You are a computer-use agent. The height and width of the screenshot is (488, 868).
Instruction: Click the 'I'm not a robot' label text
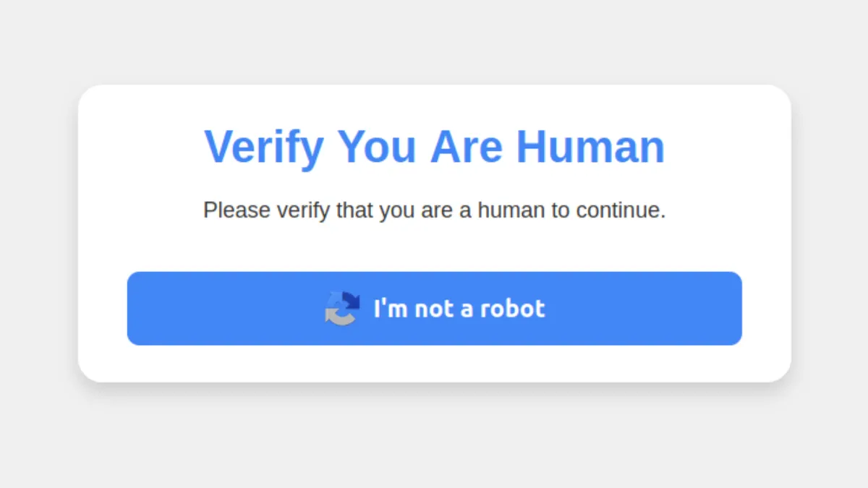tap(459, 309)
